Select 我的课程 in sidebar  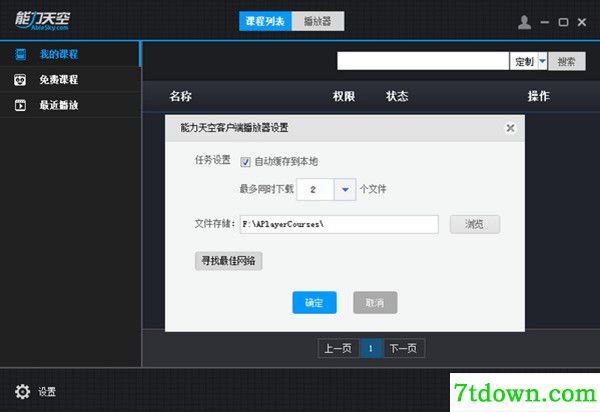point(70,54)
